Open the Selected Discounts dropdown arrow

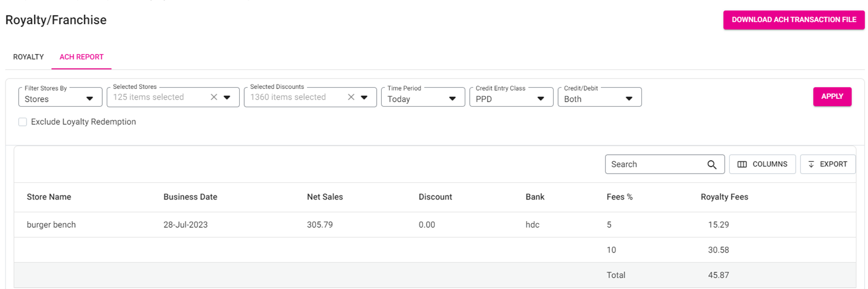(364, 97)
